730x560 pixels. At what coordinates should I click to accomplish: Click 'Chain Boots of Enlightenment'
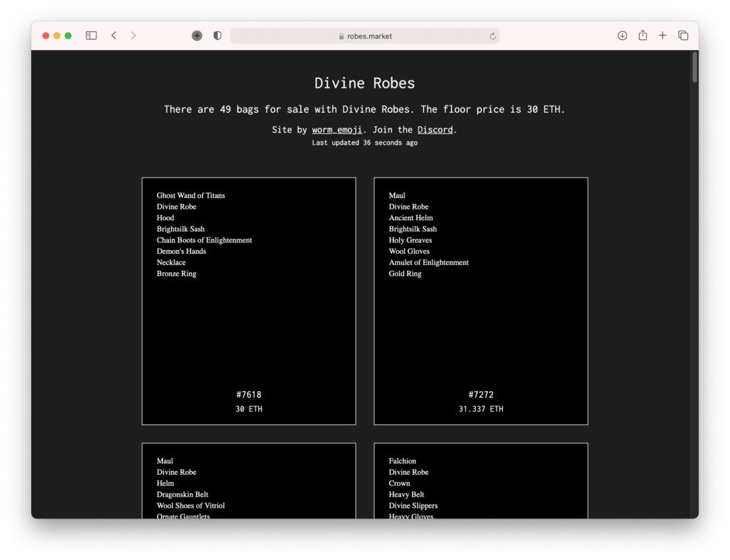[x=204, y=240]
